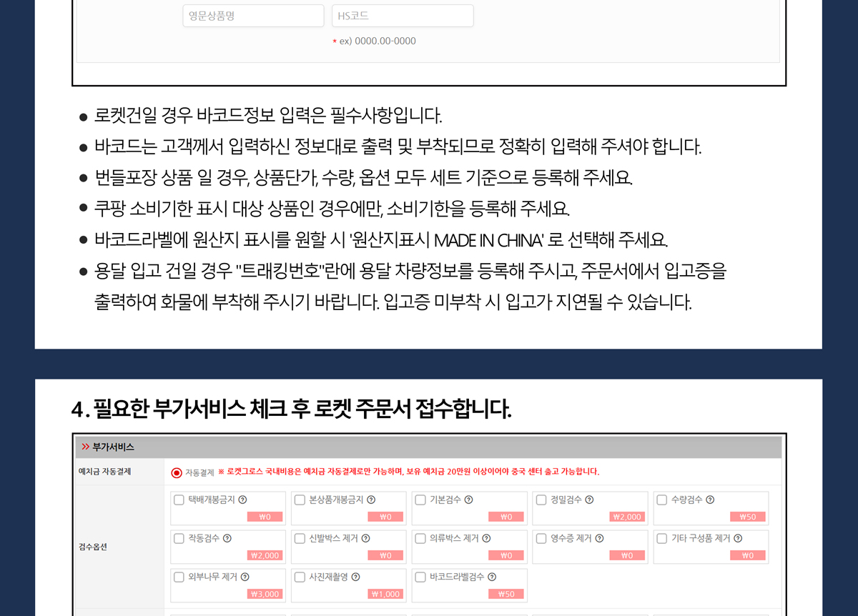Open help icon beside 작동검수
Image resolution: width=858 pixels, height=616 pixels.
click(227, 538)
